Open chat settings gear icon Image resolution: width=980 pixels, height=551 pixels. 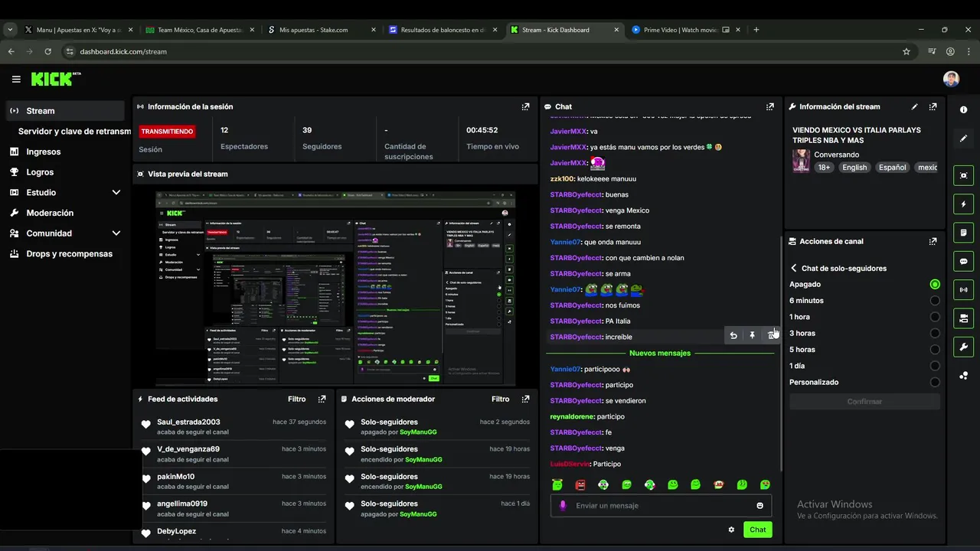click(731, 530)
